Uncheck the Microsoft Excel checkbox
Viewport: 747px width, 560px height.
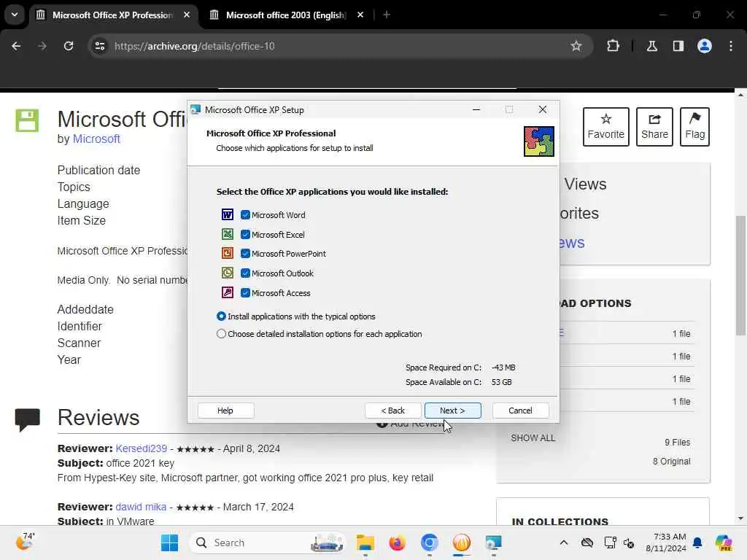coord(245,234)
